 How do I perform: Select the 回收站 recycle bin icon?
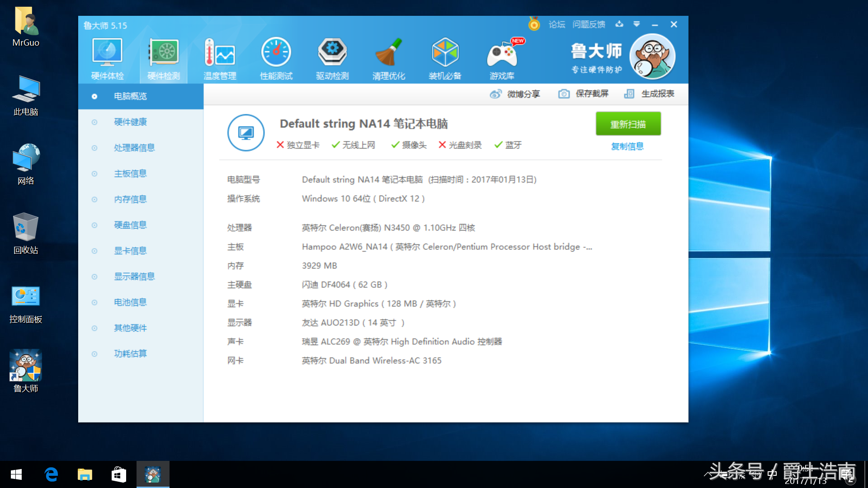pos(26,235)
